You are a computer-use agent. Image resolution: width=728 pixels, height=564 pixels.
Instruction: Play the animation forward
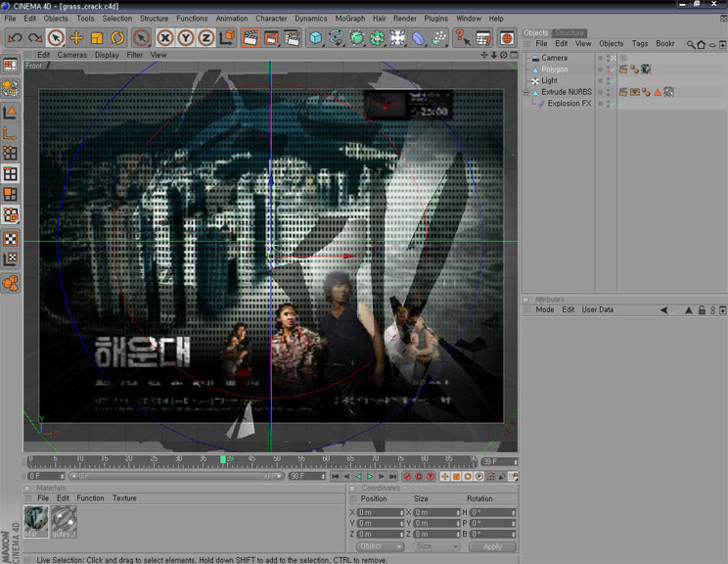coord(370,476)
